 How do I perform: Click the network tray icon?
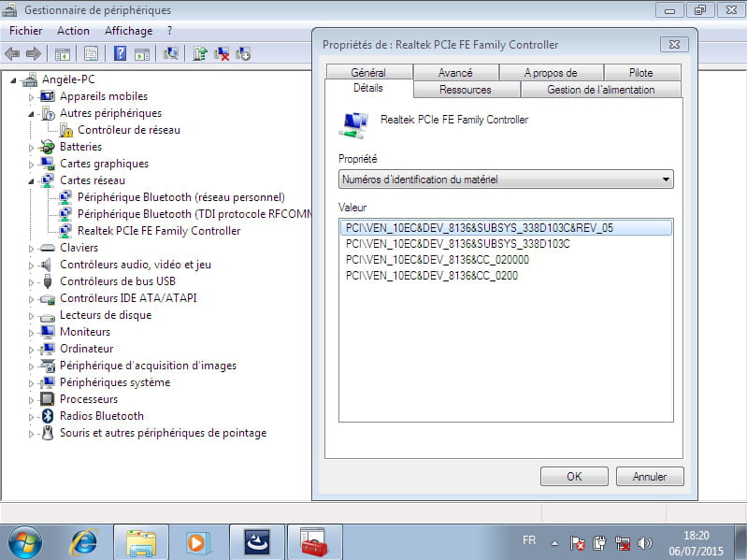[x=622, y=543]
